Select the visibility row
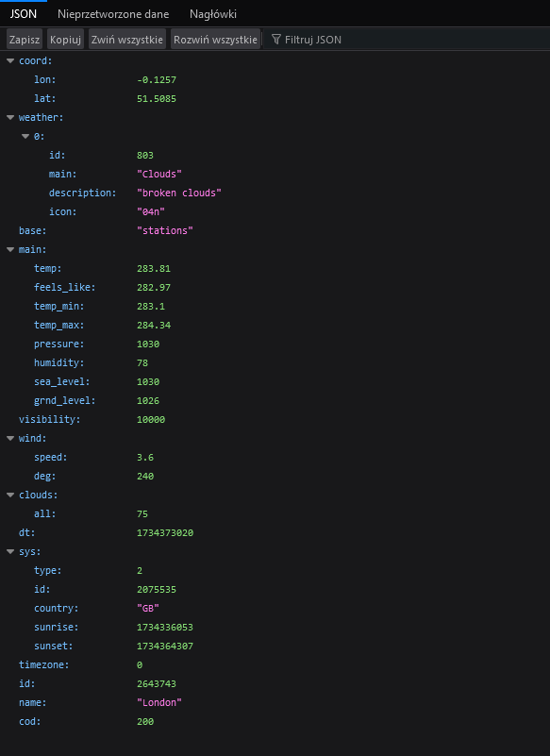Screen dimensions: 550x756 pos(275,419)
